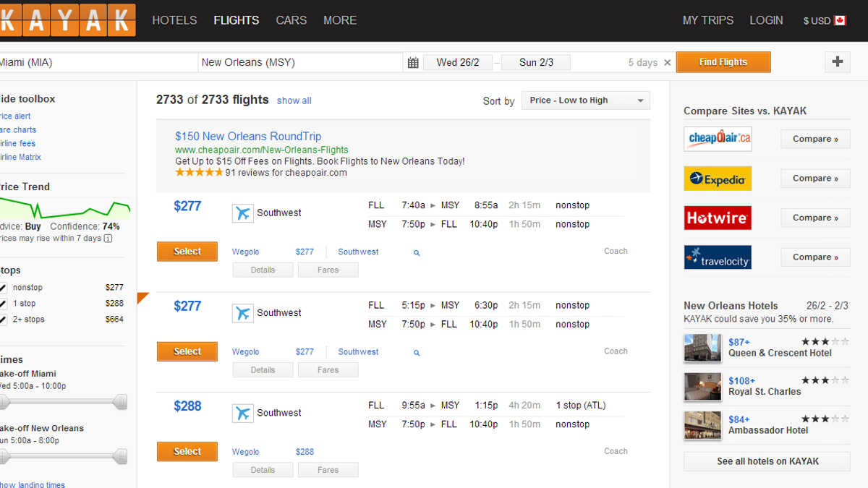Click the KAYAK logo
The height and width of the screenshot is (488, 868).
click(68, 20)
